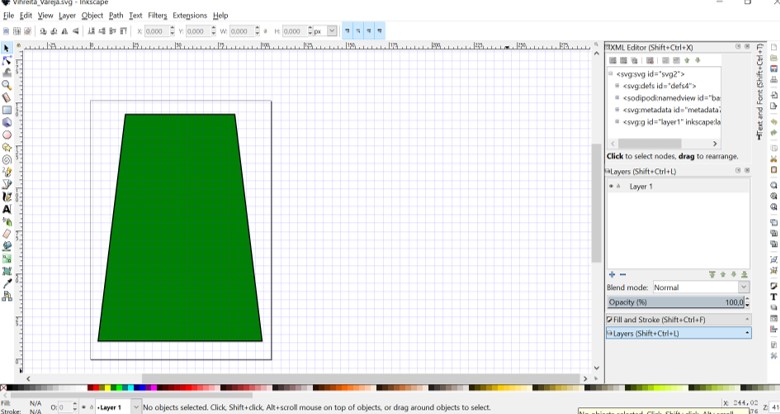This screenshot has height=414, width=780.
Task: Toggle width/height ratio lock
Action: 266,31
